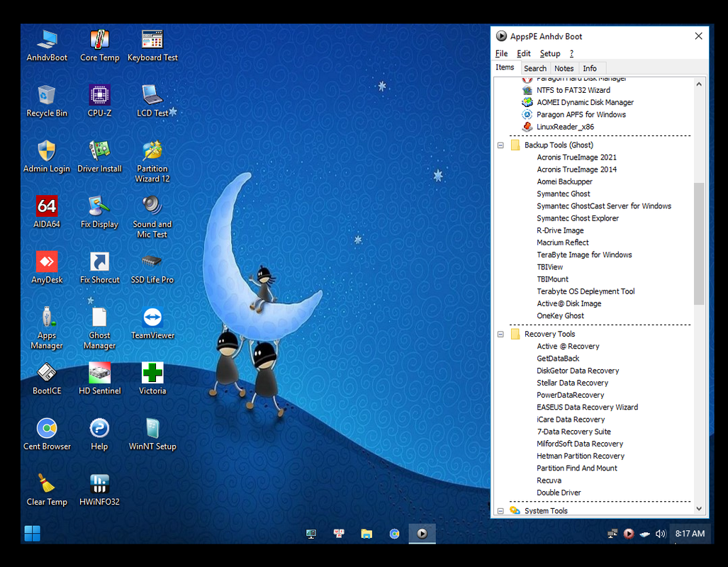
Task: Select LinuxReader_x86 item
Action: point(565,127)
